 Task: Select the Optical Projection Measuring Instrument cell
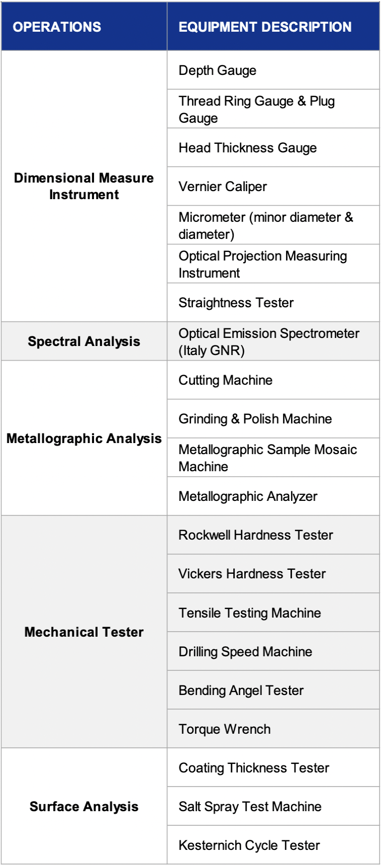pos(273,264)
